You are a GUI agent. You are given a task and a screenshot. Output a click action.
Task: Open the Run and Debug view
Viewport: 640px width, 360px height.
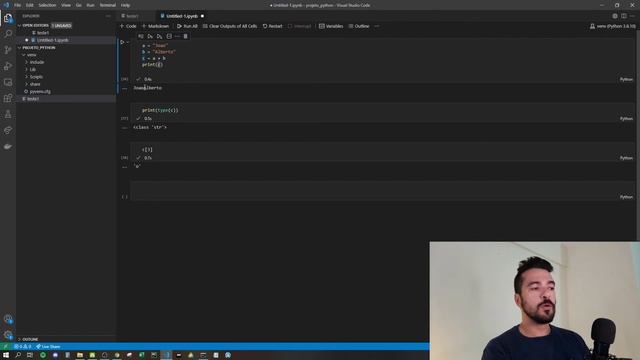(x=8, y=66)
